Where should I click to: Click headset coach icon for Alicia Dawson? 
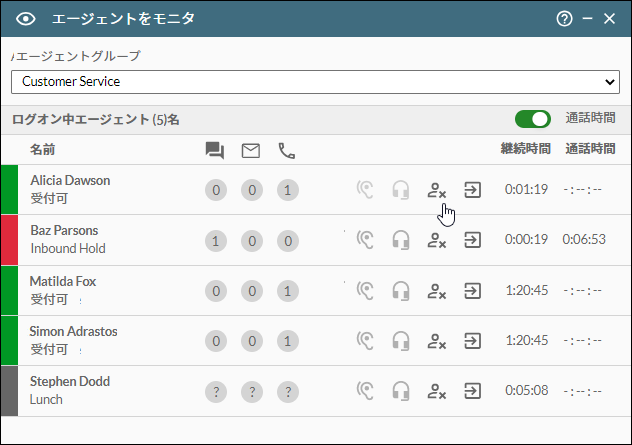coord(401,190)
